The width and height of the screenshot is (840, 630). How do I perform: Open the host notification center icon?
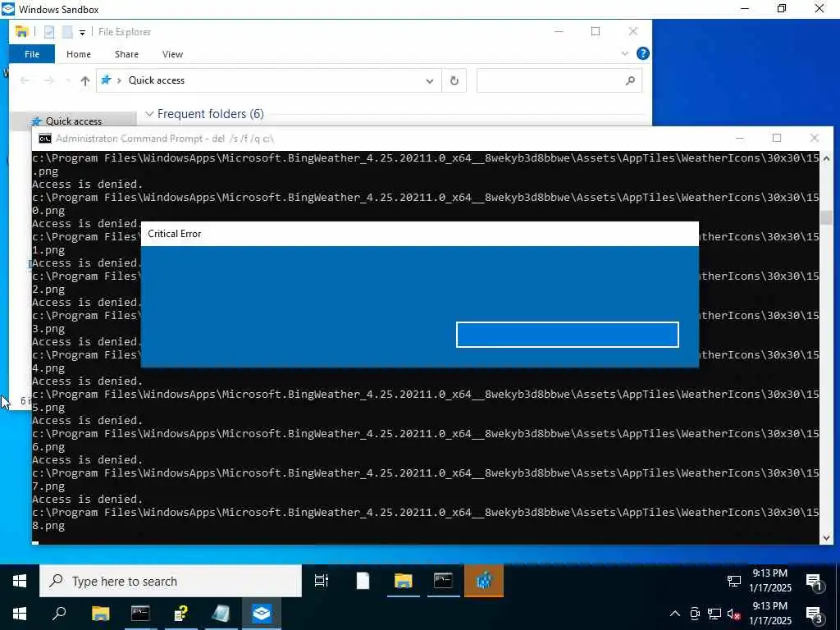tap(815, 615)
